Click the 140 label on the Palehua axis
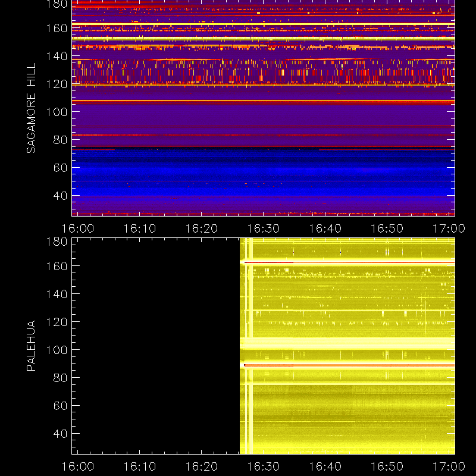 coord(57,294)
